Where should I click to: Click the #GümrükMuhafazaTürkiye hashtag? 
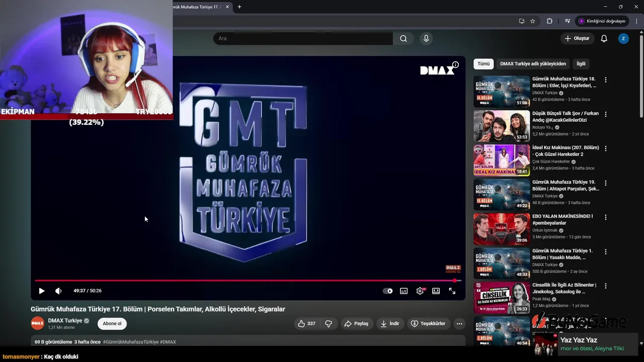pos(131,342)
